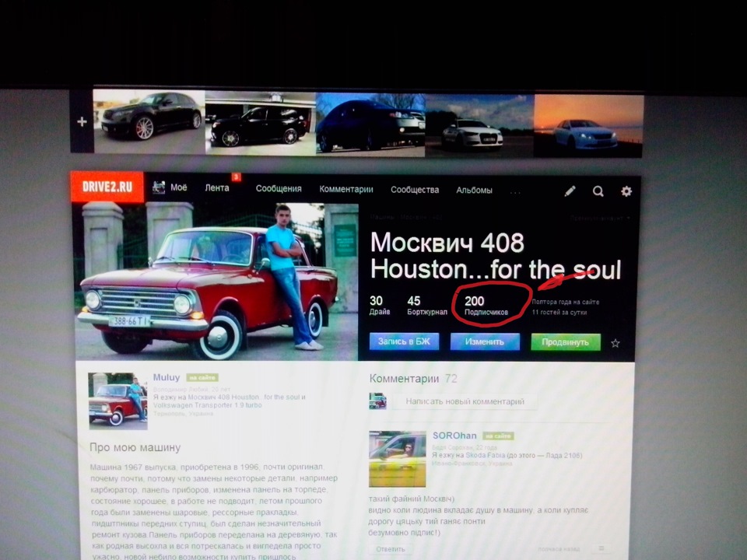The width and height of the screenshot is (747, 560).
Task: Click Muluy's avatar photo
Action: pyautogui.click(x=117, y=401)
